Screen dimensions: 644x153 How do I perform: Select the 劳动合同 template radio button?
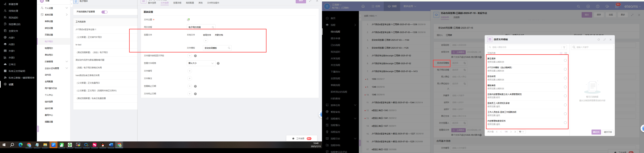click(565, 78)
